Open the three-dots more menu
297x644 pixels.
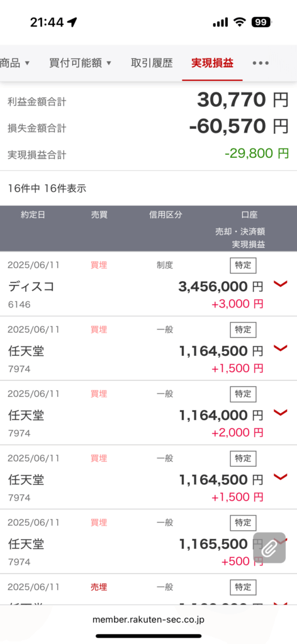[x=261, y=63]
